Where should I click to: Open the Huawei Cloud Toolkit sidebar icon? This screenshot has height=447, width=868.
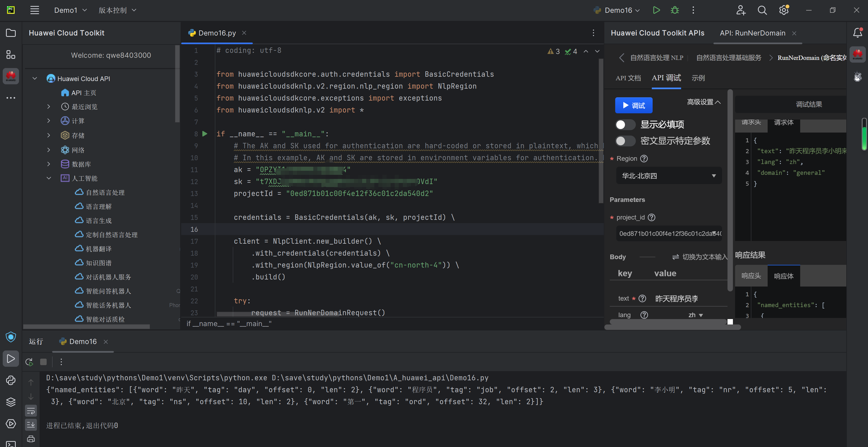pos(11,76)
